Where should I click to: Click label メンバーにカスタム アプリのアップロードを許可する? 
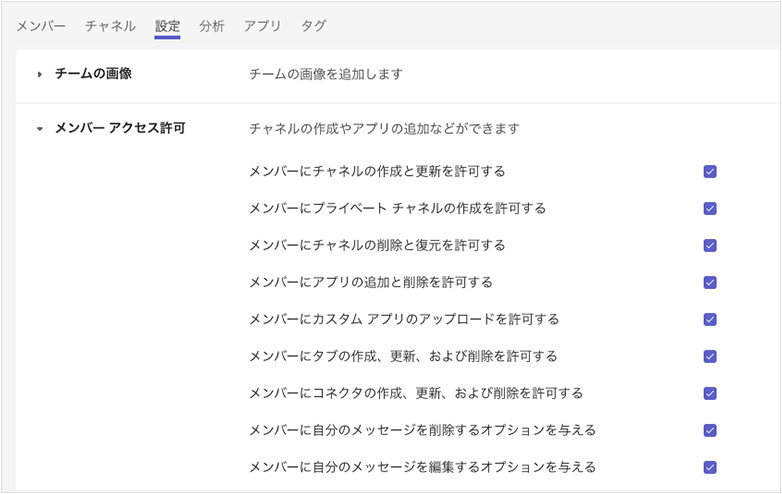404,320
